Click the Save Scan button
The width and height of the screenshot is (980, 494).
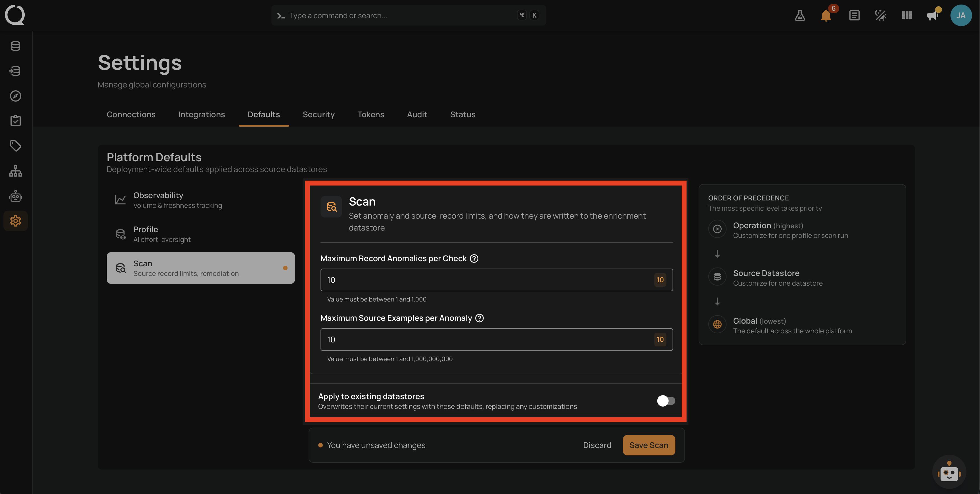649,445
